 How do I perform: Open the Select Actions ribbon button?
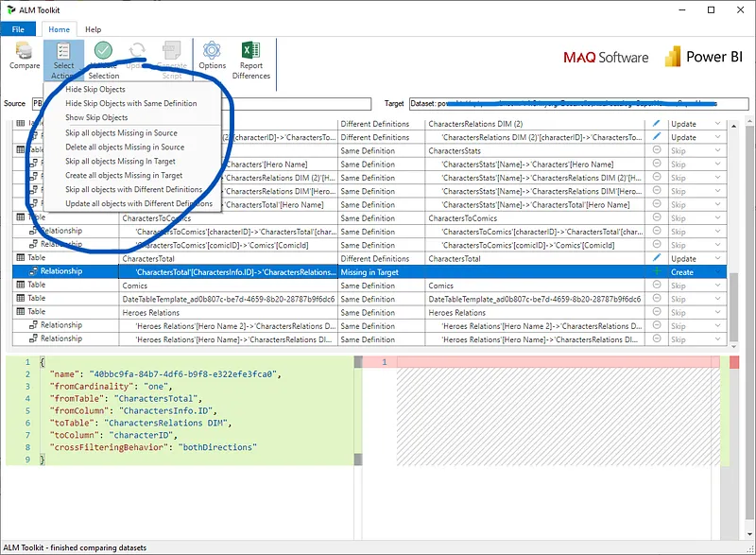(x=63, y=61)
